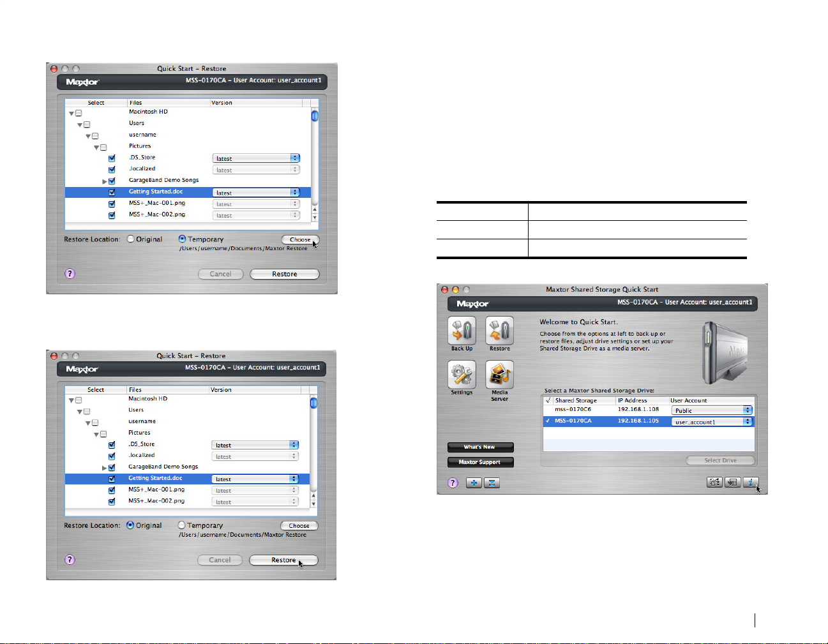
Task: Uncheck Getting Started.doc in upper Restore window
Action: click(112, 192)
